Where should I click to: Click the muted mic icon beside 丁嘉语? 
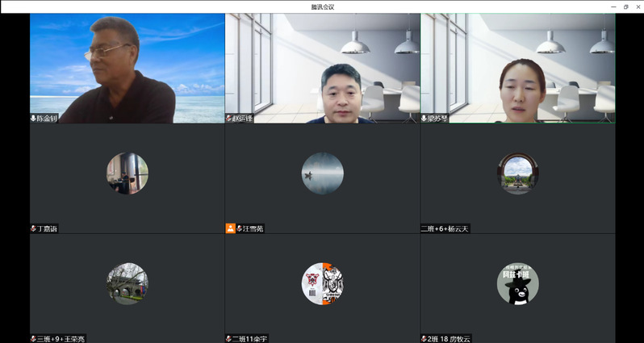[x=34, y=228]
